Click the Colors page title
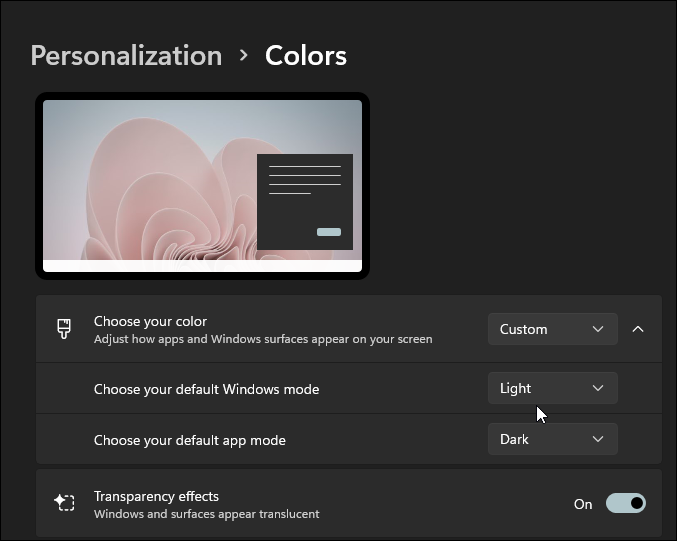This screenshot has height=541, width=677. (x=306, y=55)
